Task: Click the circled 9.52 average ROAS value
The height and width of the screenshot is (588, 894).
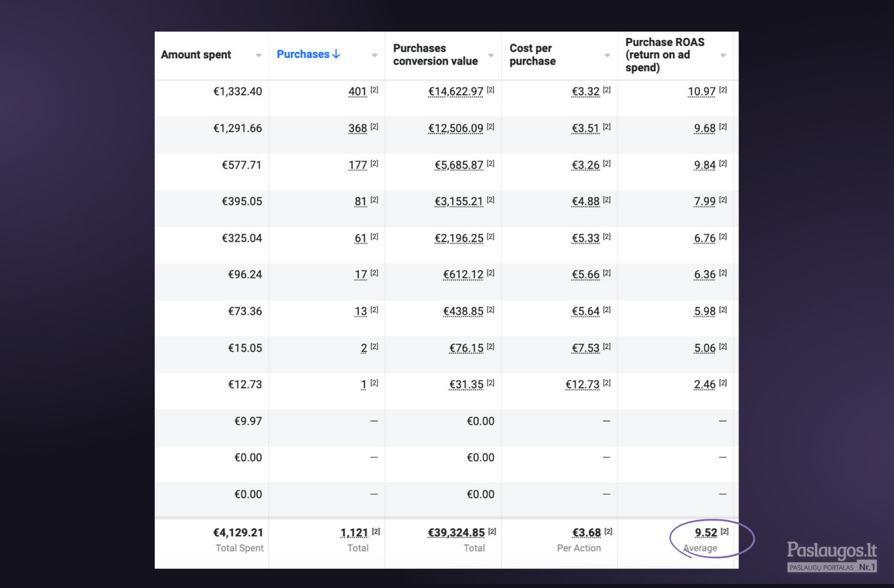Action: point(706,532)
